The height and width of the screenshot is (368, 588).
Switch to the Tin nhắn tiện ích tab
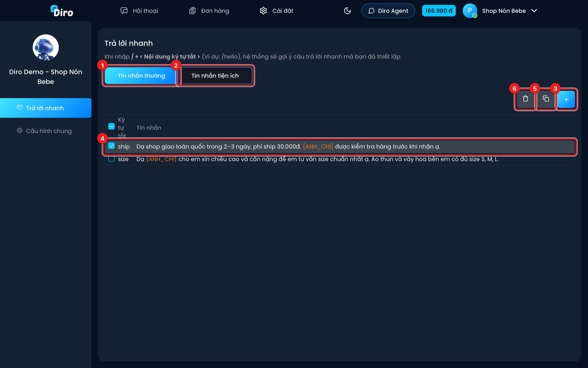point(215,76)
